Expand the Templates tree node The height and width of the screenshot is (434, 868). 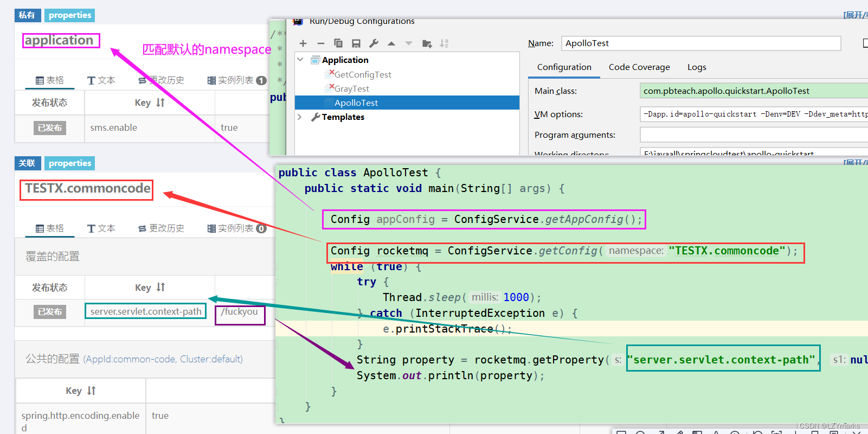pos(300,117)
